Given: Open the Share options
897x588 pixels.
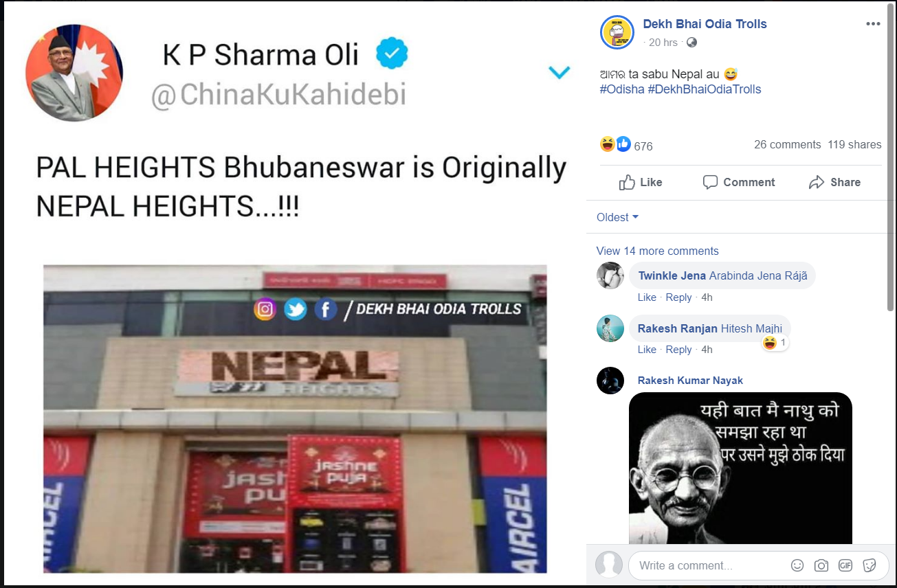Looking at the screenshot, I should click(x=834, y=182).
